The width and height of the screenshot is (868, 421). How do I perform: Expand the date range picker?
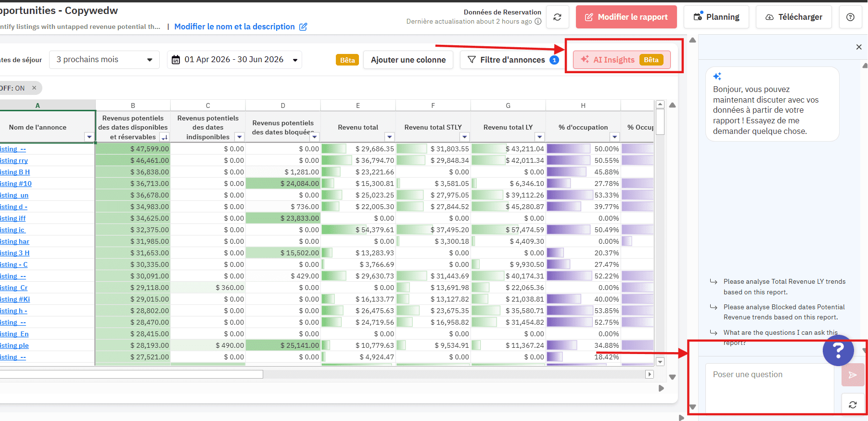(x=234, y=60)
